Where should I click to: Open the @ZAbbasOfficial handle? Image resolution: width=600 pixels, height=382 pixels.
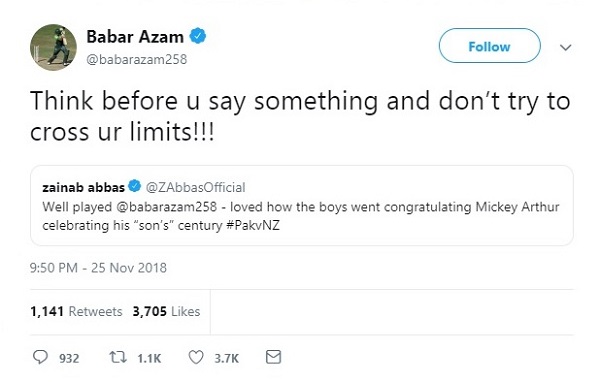(x=196, y=187)
